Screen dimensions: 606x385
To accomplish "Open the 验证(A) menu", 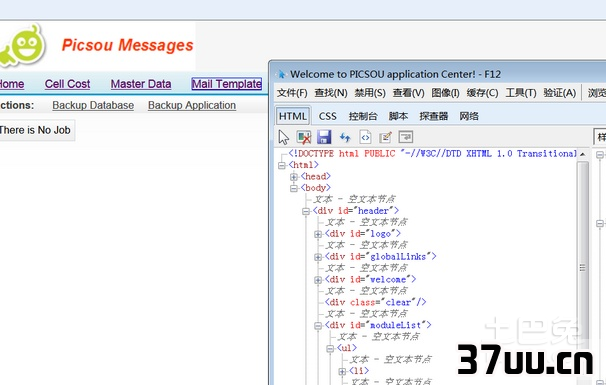I will coord(560,93).
